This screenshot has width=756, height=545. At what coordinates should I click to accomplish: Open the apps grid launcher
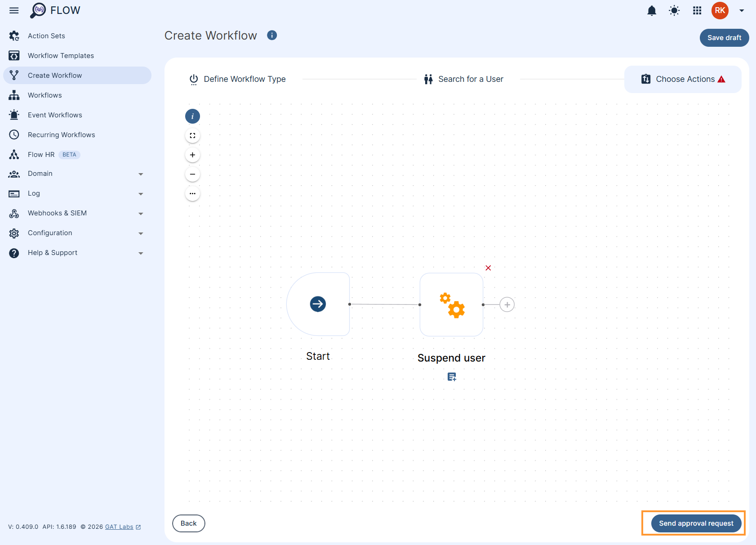[697, 10]
